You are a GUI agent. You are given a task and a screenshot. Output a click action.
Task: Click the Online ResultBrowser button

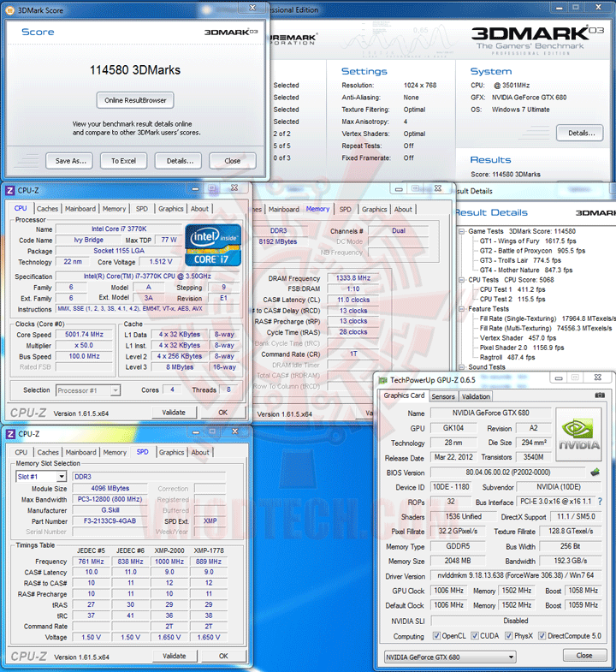coord(135,100)
